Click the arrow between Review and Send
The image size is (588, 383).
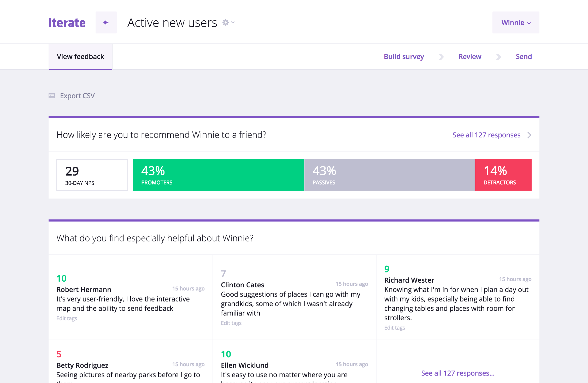click(498, 57)
